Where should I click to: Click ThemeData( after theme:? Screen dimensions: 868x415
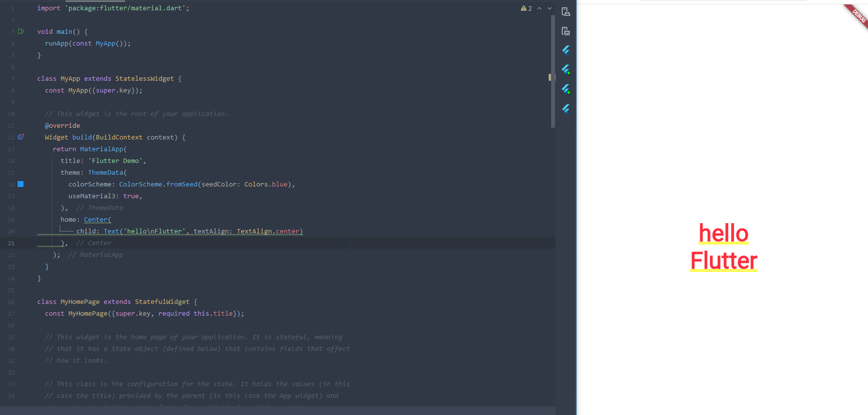pos(107,173)
